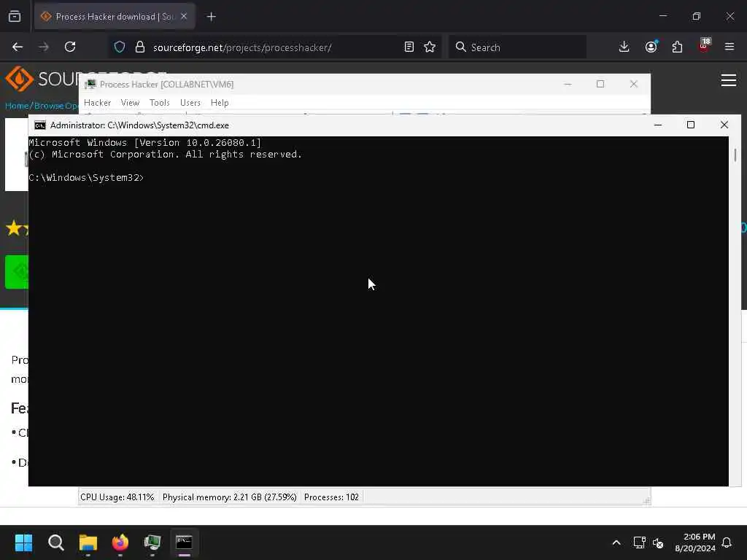Click the C:\Windows\System32> prompt line
This screenshot has height=560, width=747.
point(86,178)
